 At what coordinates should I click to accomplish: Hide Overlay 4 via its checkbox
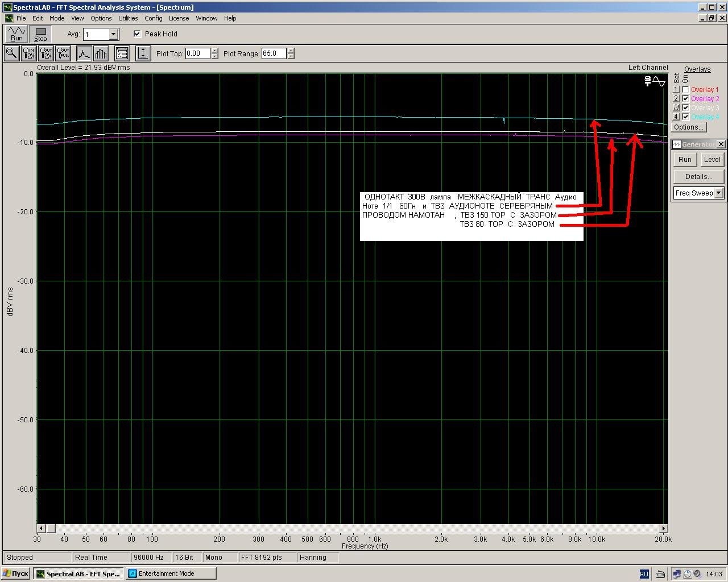[x=685, y=117]
